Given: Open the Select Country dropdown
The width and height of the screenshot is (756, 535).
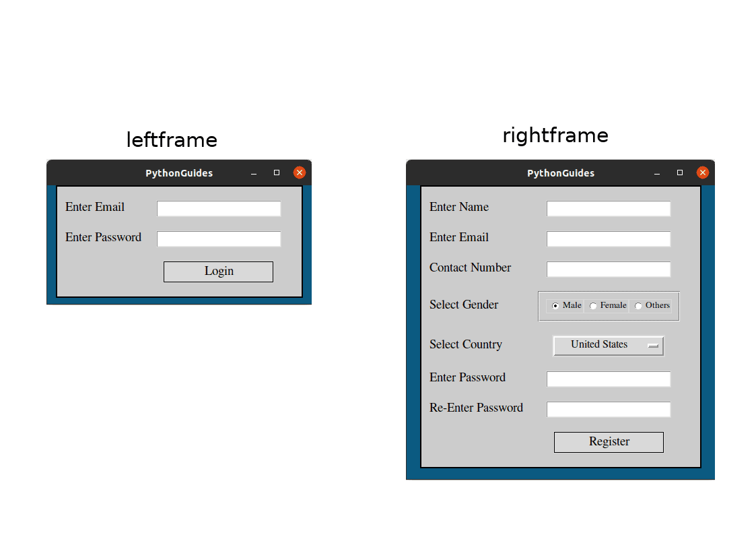Looking at the screenshot, I should pyautogui.click(x=608, y=345).
